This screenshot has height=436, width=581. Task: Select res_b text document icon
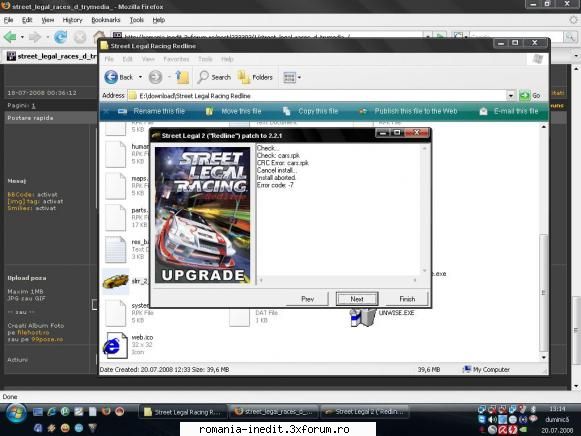tap(116, 249)
